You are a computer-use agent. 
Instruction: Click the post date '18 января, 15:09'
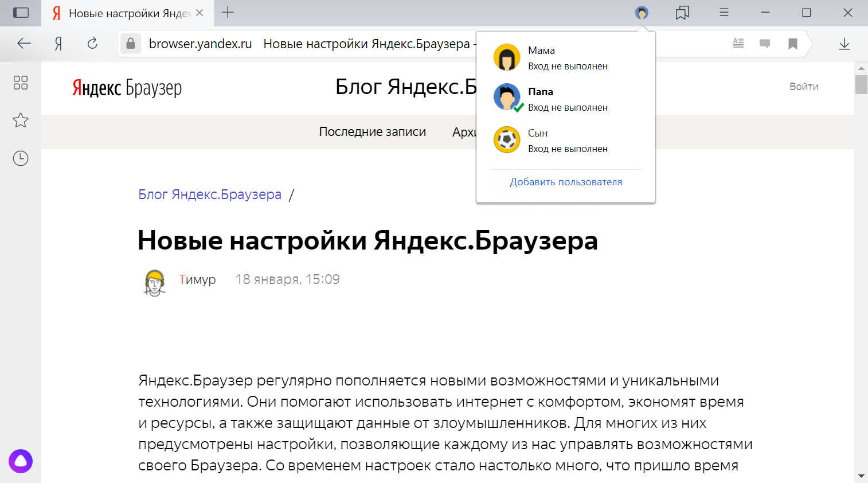pos(287,279)
